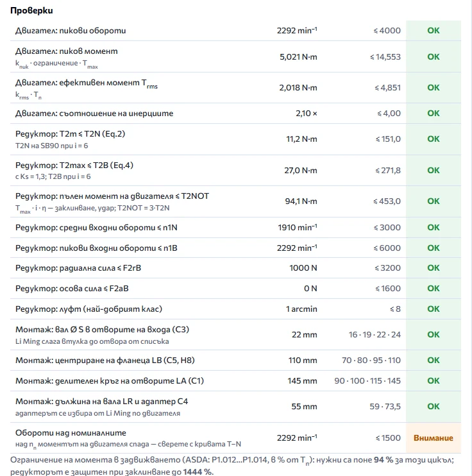
Task: Select the 'Проверки' heading
Action: pos(31,10)
